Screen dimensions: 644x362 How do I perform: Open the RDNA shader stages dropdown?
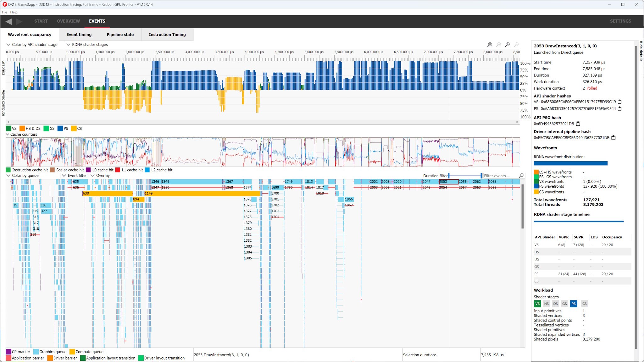tap(87, 45)
